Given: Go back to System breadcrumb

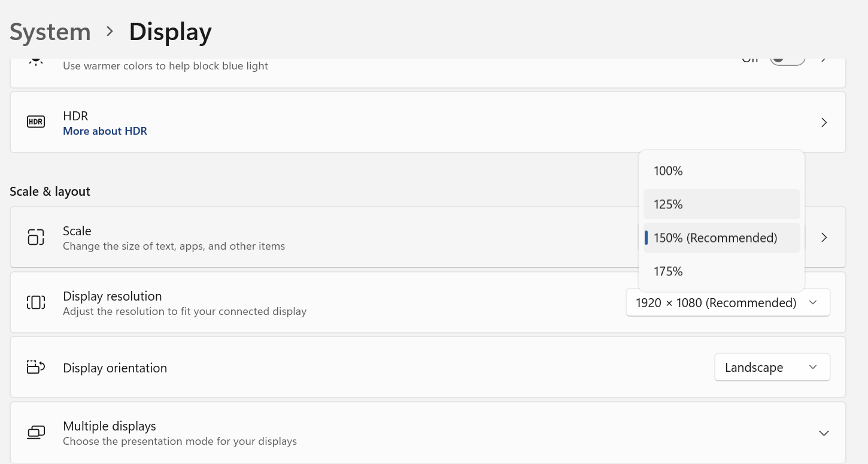Looking at the screenshot, I should 50,32.
